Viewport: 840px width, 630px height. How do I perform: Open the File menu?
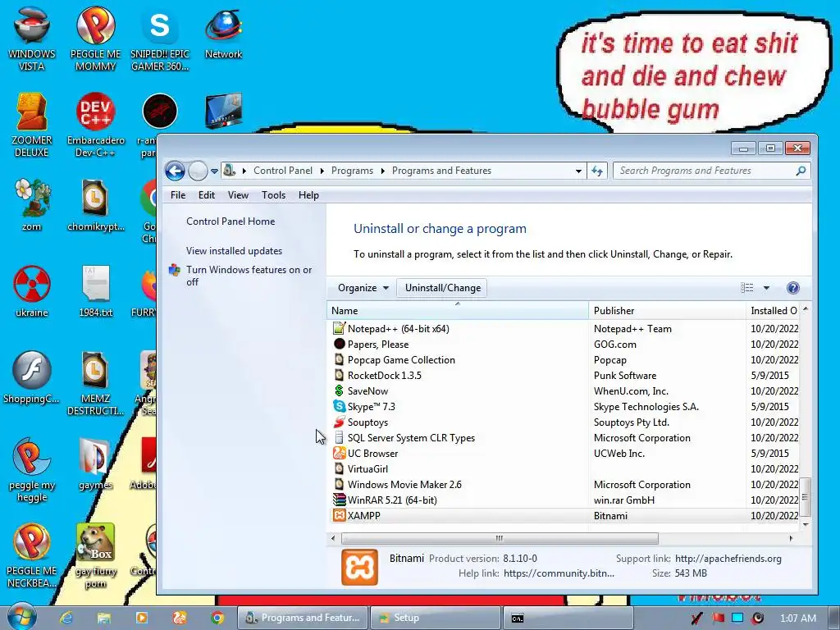178,195
